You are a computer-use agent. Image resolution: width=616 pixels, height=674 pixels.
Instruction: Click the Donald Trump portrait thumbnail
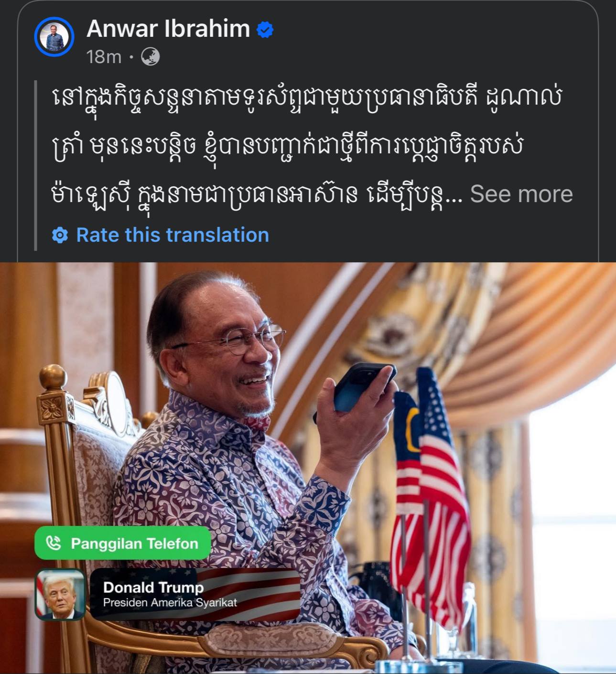pos(60,595)
